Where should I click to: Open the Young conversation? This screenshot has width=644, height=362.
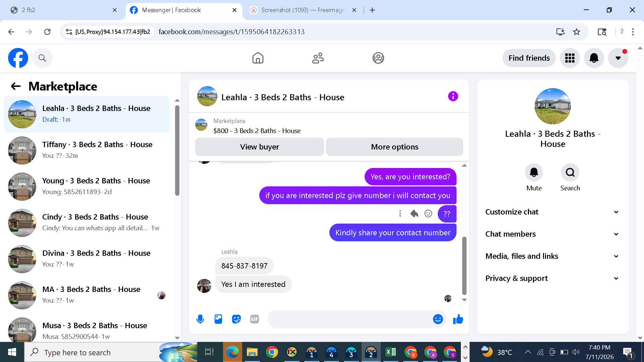[87, 187]
